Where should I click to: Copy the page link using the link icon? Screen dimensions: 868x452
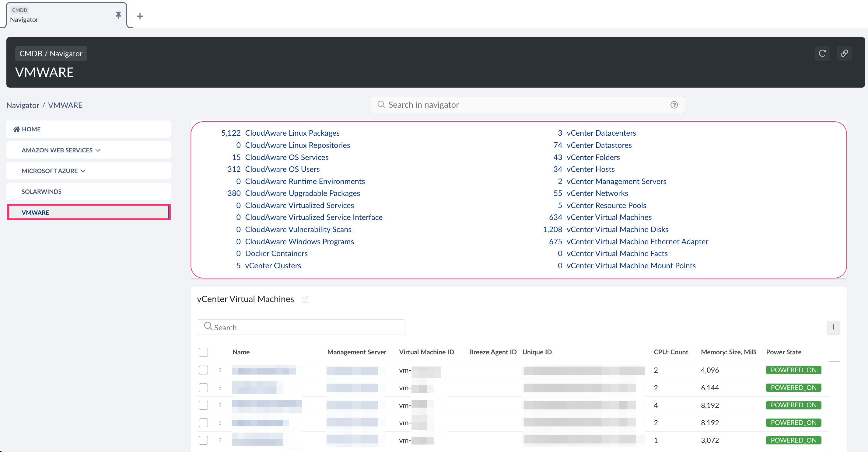(844, 53)
